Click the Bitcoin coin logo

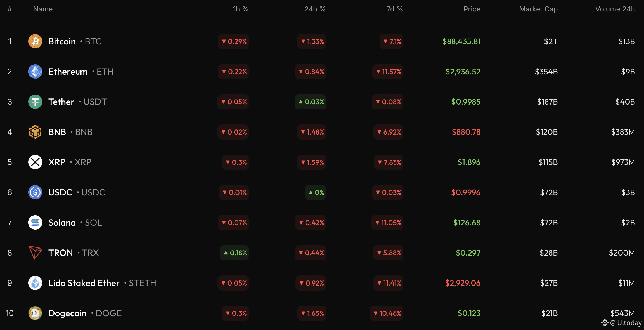(35, 41)
